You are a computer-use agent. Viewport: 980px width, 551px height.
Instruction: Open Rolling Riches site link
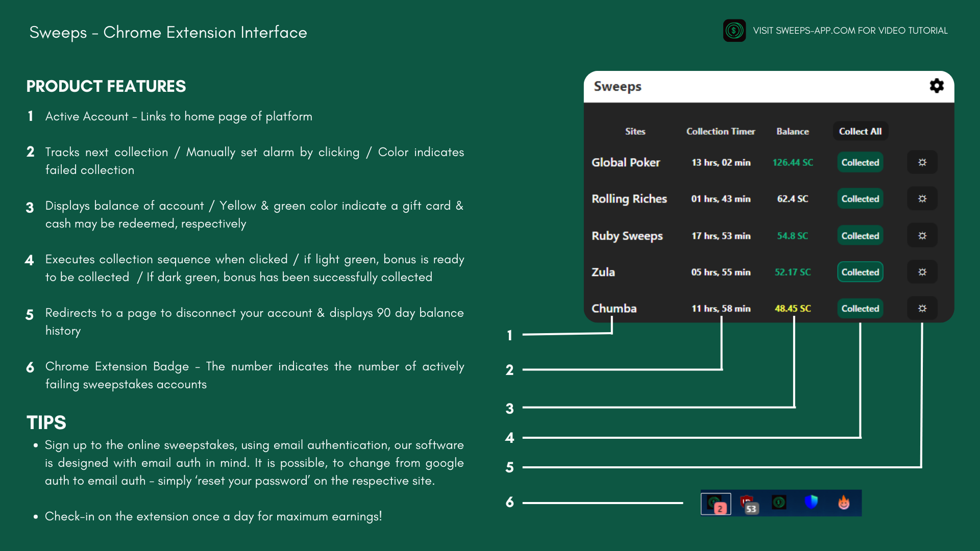tap(629, 198)
